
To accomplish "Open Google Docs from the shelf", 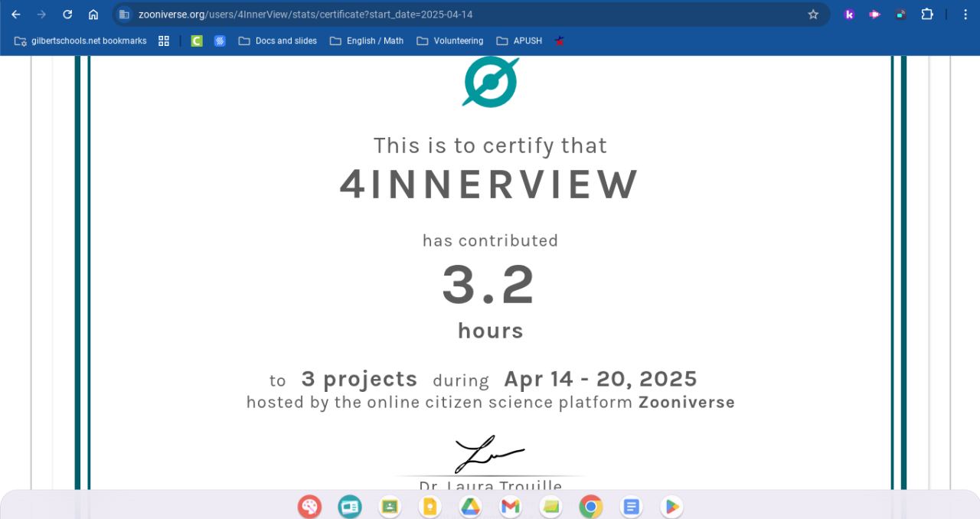I will [x=631, y=506].
